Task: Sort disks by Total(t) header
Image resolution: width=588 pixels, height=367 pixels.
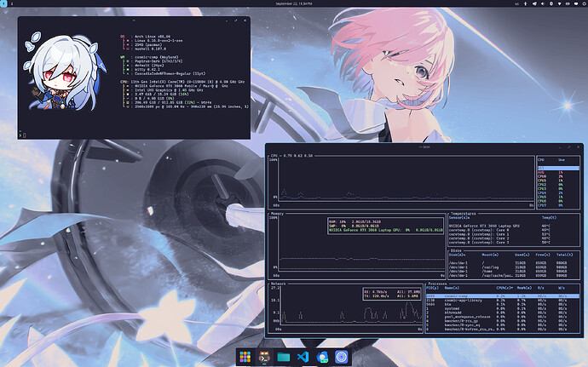Action: point(565,255)
